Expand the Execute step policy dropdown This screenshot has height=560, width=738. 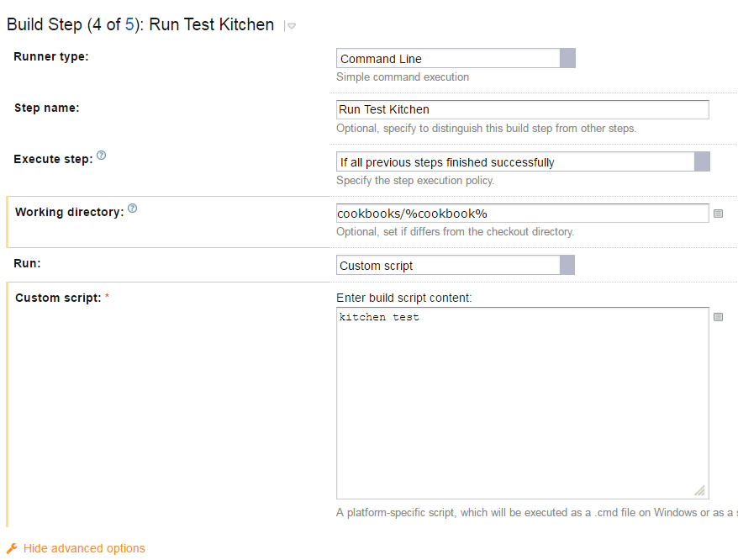tap(523, 162)
